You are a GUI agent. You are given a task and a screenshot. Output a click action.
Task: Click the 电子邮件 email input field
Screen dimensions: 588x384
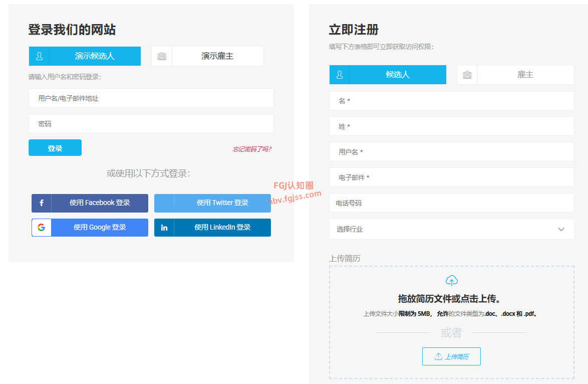point(451,177)
